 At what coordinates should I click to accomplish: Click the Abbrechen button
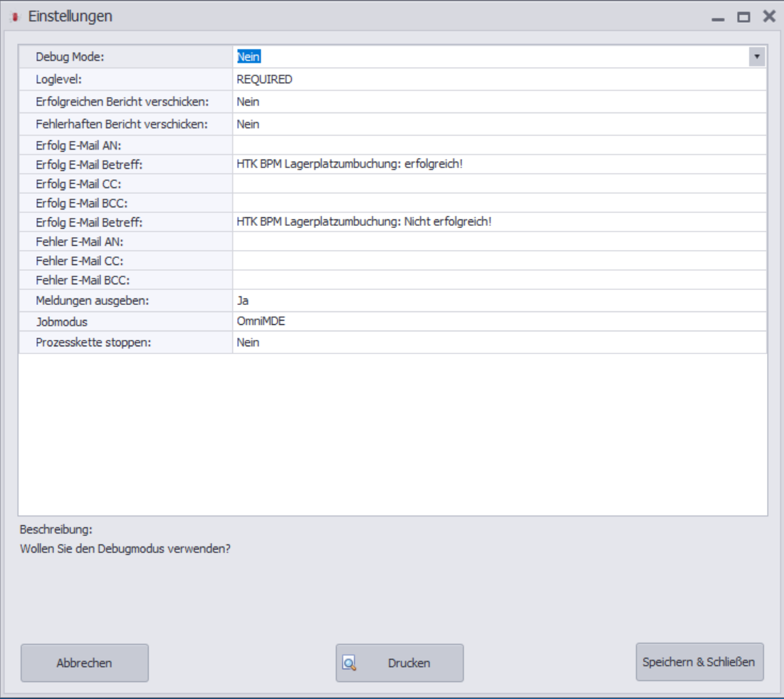click(85, 663)
